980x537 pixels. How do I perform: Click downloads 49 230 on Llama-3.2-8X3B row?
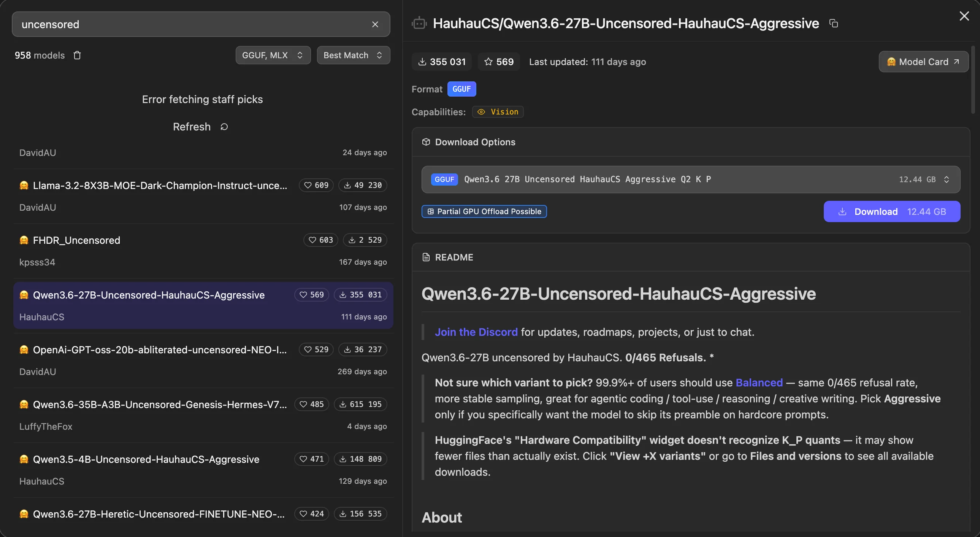(x=363, y=185)
